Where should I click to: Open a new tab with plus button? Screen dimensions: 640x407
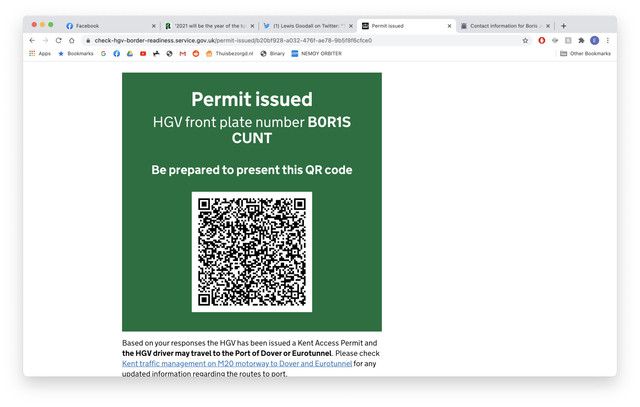564,26
